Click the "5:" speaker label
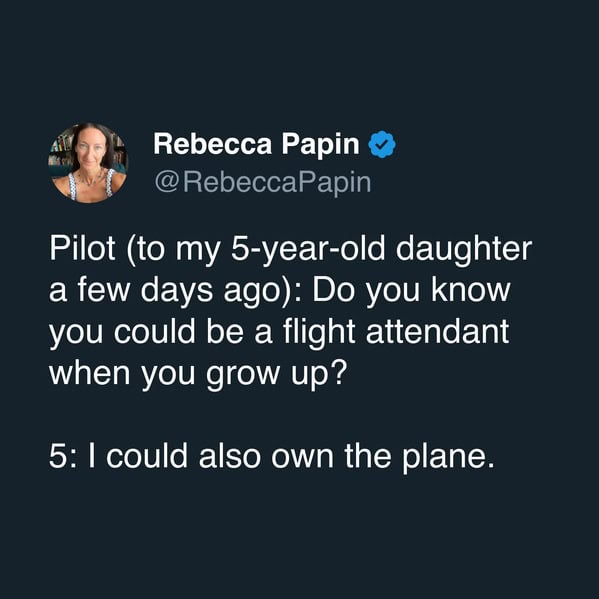The image size is (599, 599). [64, 457]
